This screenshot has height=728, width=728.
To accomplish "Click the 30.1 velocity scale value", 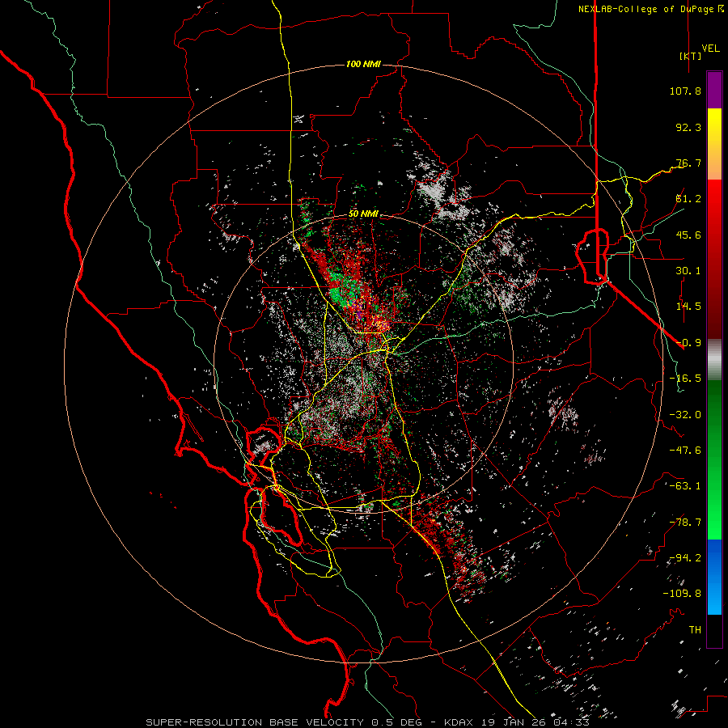I will 688,271.
